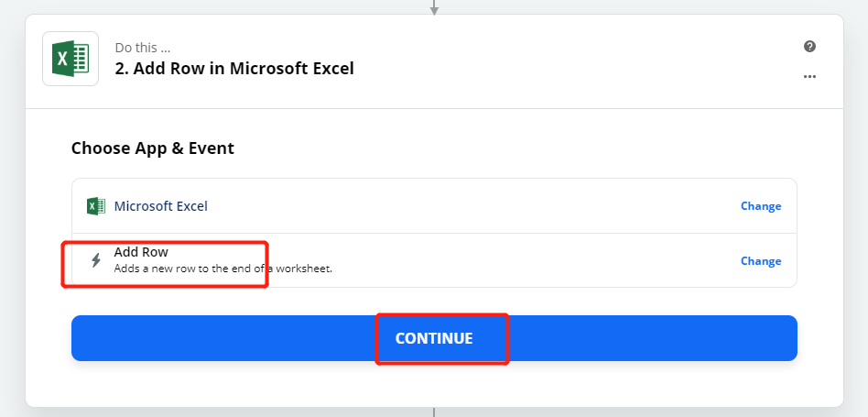Select the step title "2. Add Row in Microsoft Excel"

(234, 69)
